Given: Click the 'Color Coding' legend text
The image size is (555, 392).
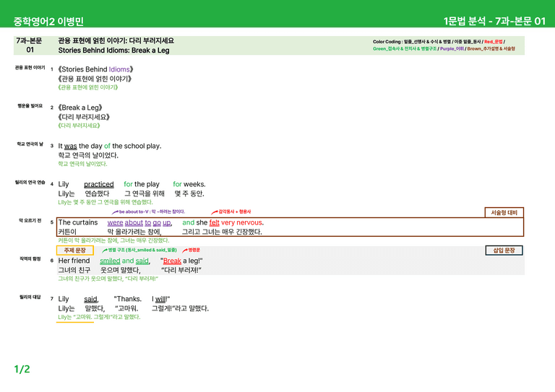Looking at the screenshot, I should pos(387,42).
